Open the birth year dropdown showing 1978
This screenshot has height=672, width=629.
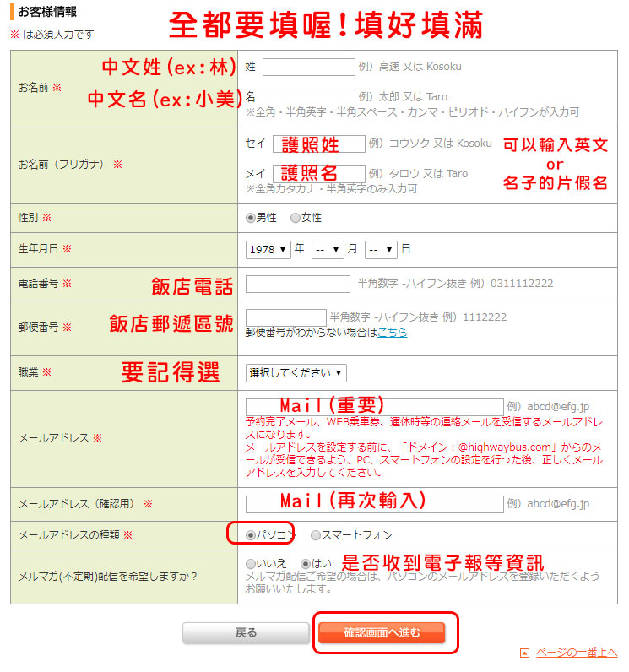[268, 250]
